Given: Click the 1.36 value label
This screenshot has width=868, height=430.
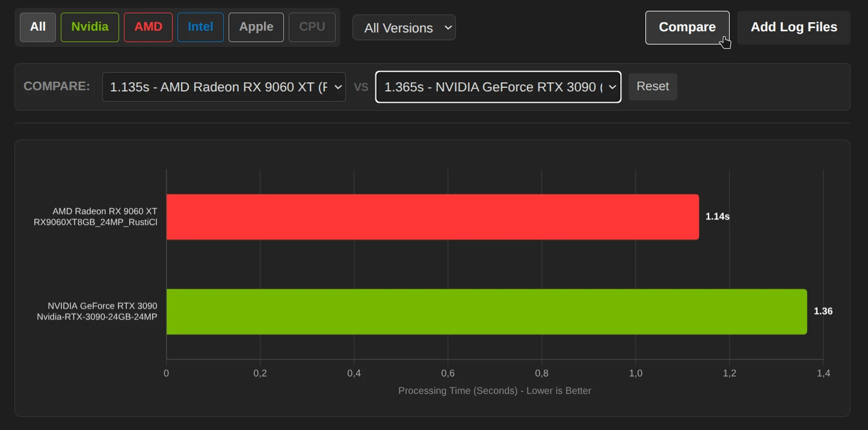Looking at the screenshot, I should pyautogui.click(x=823, y=312).
